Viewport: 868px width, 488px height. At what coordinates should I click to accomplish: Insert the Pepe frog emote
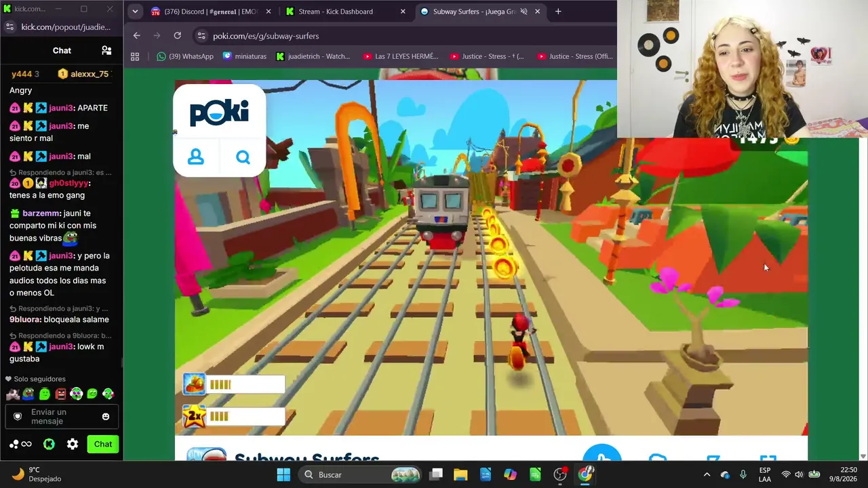click(x=28, y=394)
